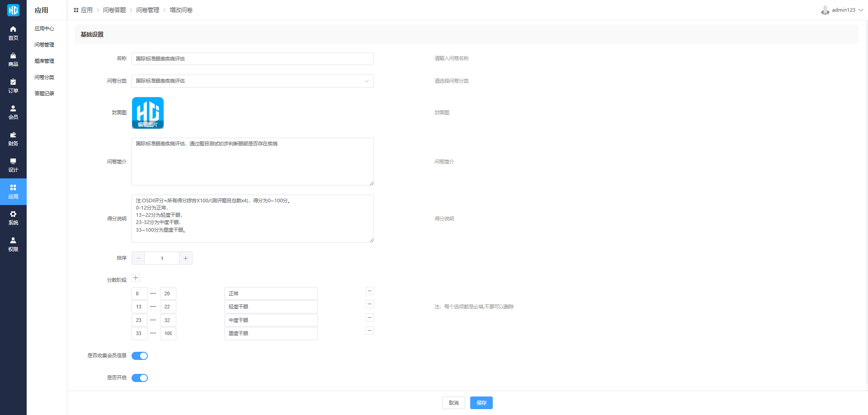Screen dimensions: 868x415
Task: Open the 财务 finance wallet icon
Action: [13, 135]
